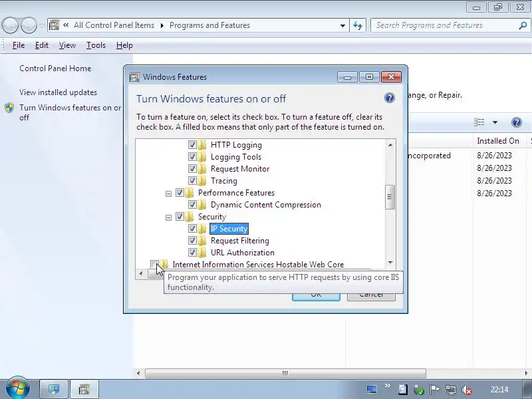Click the Tracing folder icon
Image resolution: width=532 pixels, height=399 pixels.
tap(202, 180)
